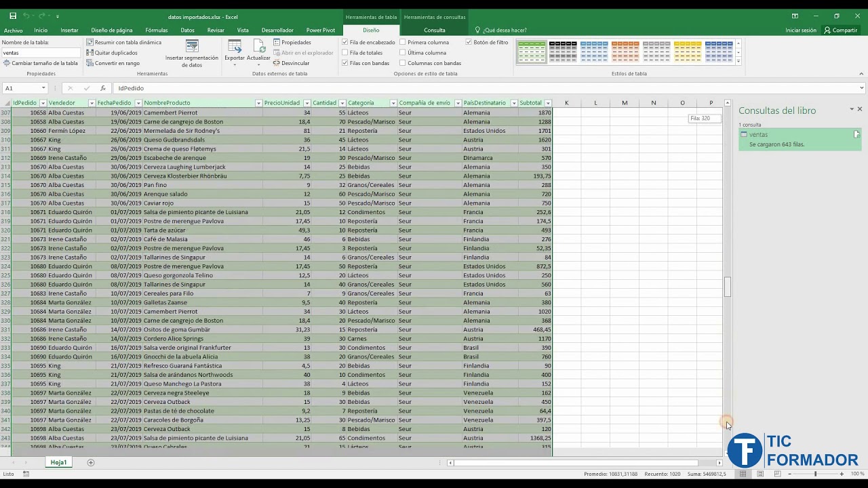
Task: Switch to the Datos ribbon tab
Action: click(187, 30)
